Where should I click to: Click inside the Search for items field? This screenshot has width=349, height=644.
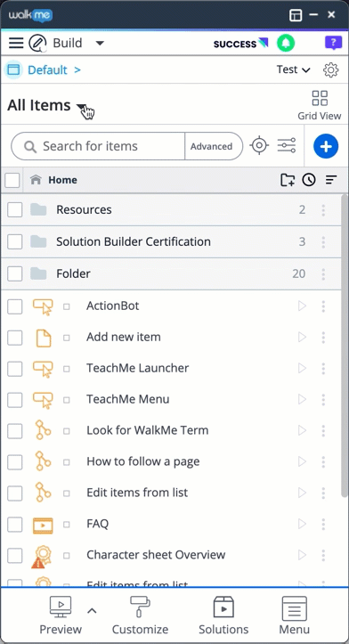(x=98, y=146)
